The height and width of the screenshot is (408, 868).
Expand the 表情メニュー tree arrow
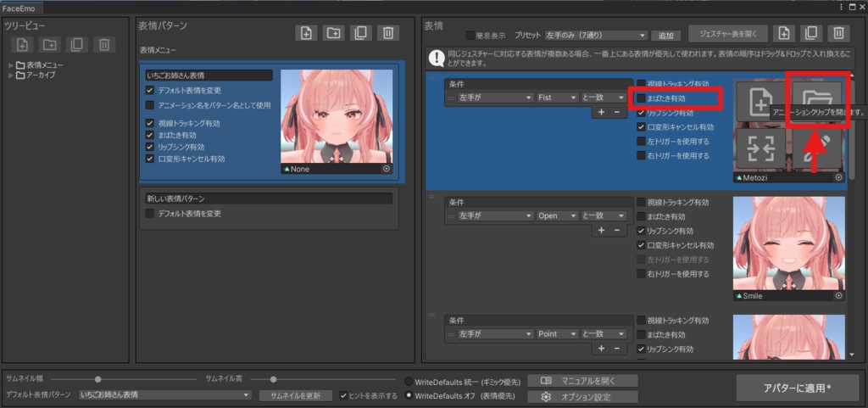pyautogui.click(x=11, y=65)
